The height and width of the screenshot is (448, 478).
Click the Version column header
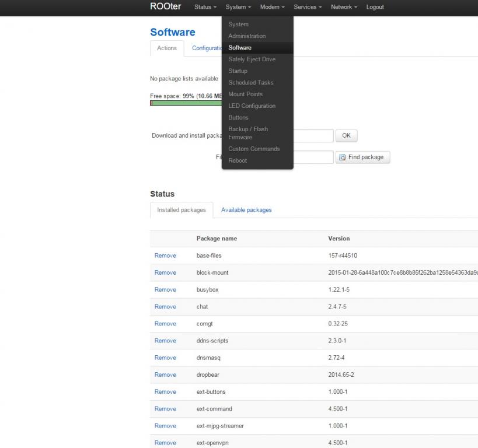[339, 239]
